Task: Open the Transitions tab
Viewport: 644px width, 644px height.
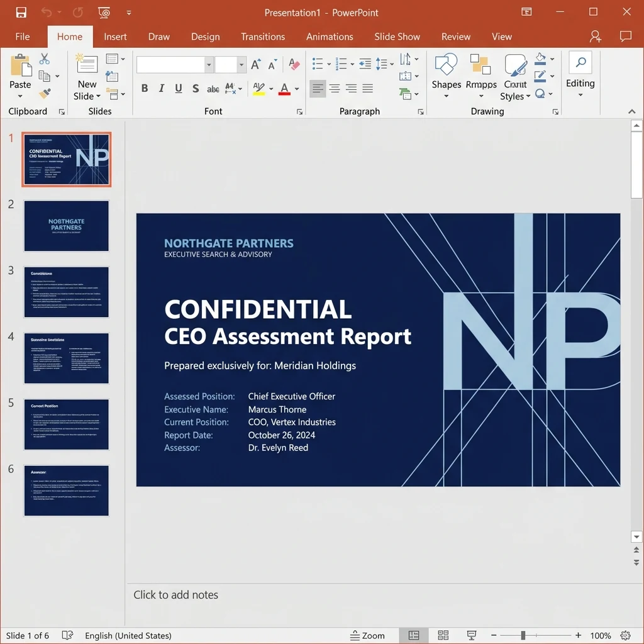Action: [263, 36]
